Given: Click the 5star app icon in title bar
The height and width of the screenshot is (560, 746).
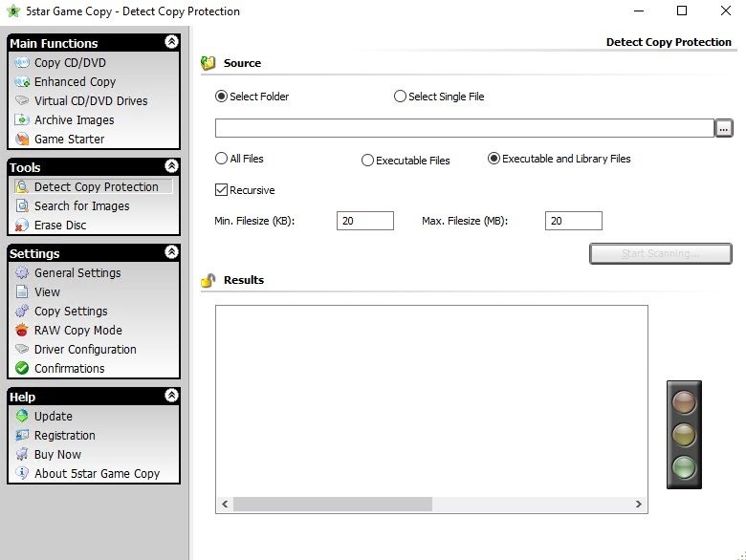Looking at the screenshot, I should [x=13, y=11].
